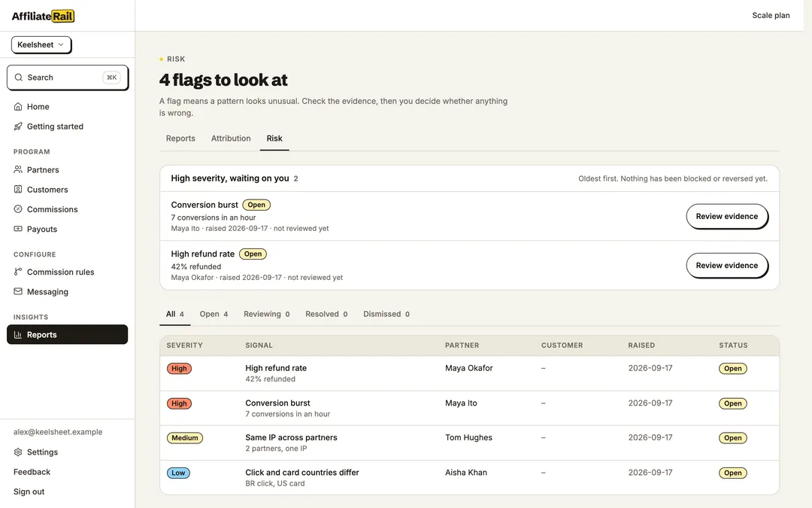This screenshot has height=508, width=812.
Task: Click the Home house icon
Action: (18, 107)
